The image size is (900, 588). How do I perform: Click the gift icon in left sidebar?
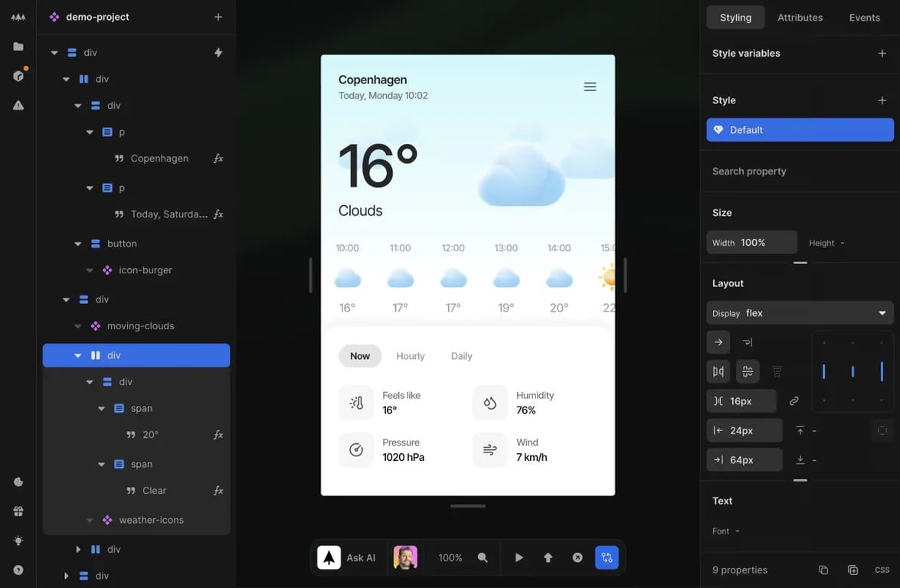[18, 511]
